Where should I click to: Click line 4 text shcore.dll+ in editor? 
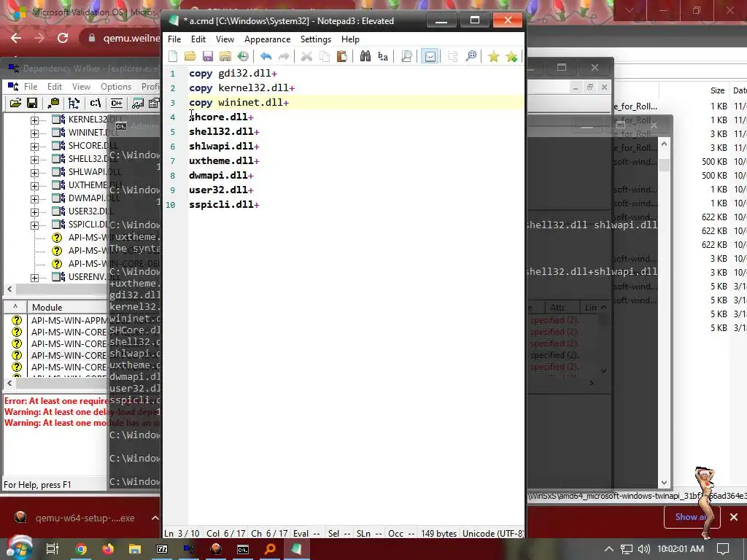click(x=221, y=117)
